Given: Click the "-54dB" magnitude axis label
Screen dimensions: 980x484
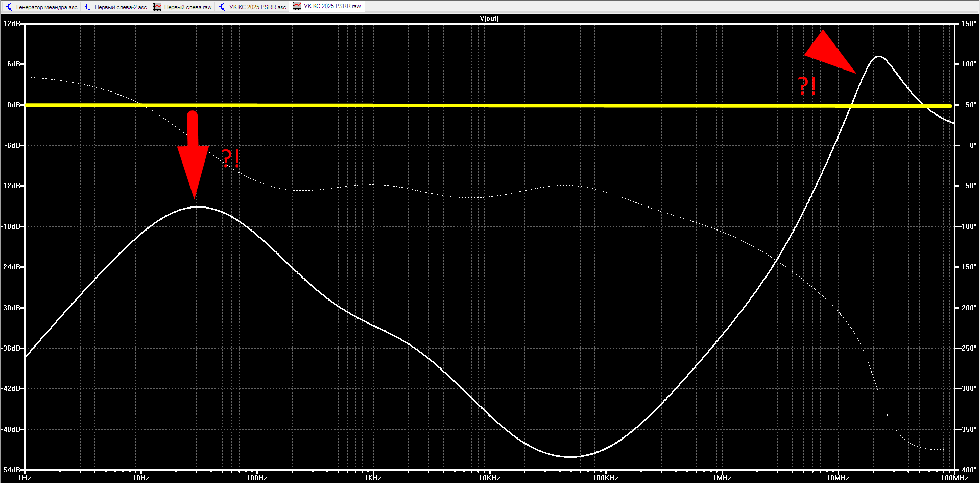Looking at the screenshot, I should tap(11, 470).
